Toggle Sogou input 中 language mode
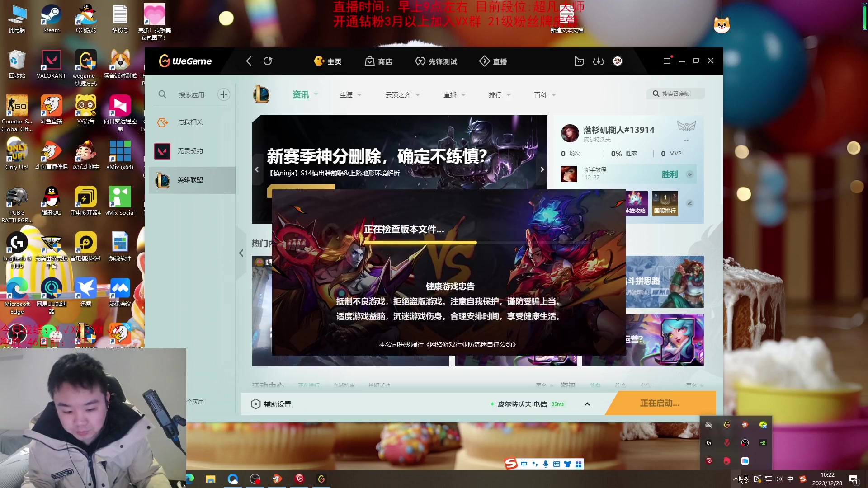Viewport: 868px width, 488px height. (524, 464)
